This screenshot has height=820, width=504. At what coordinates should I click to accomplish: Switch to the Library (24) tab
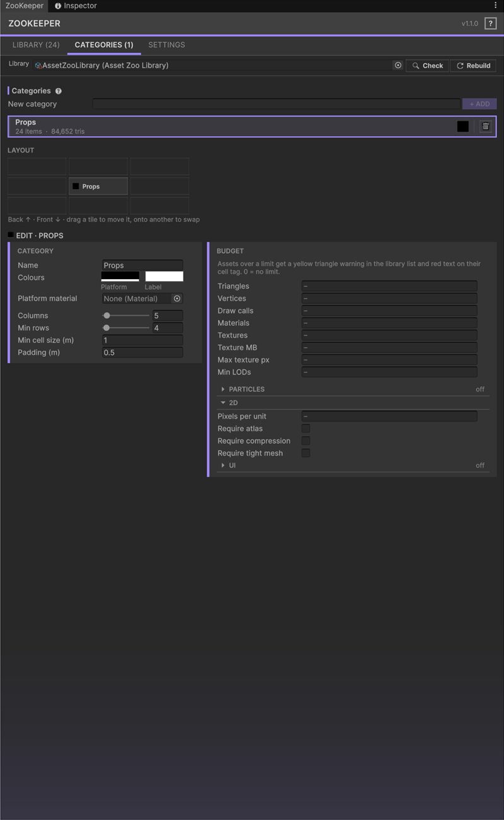tap(36, 45)
